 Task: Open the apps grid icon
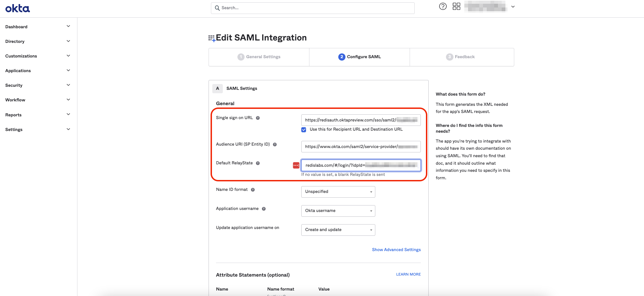coord(456,6)
